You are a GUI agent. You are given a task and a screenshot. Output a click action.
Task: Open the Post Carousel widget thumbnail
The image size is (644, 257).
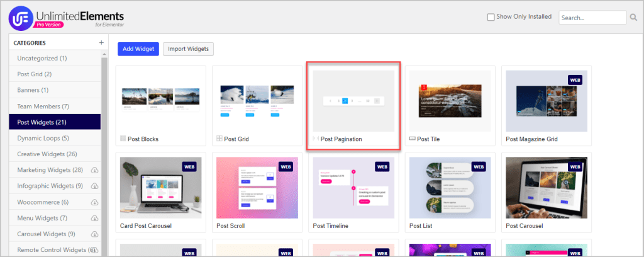click(x=547, y=188)
